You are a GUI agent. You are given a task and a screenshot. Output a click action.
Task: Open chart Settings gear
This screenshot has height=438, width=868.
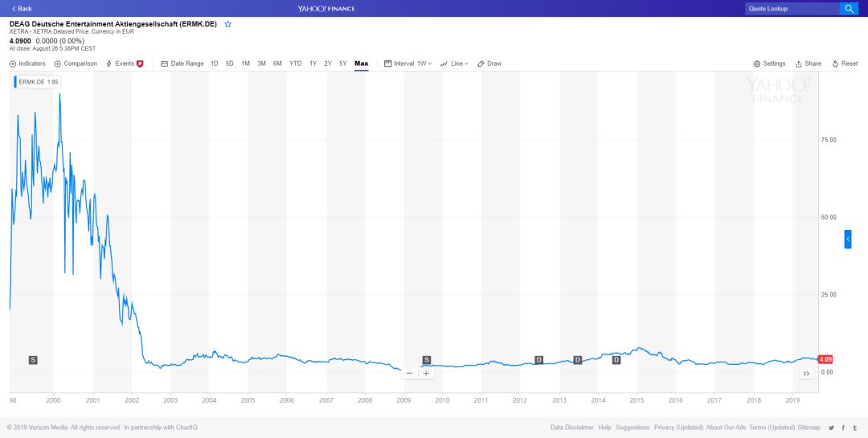(x=769, y=63)
